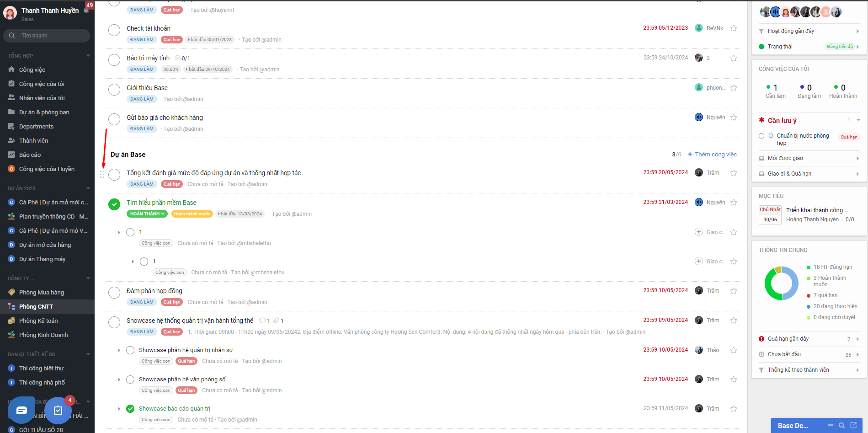Click the chat bubble floating button

(x=21, y=410)
